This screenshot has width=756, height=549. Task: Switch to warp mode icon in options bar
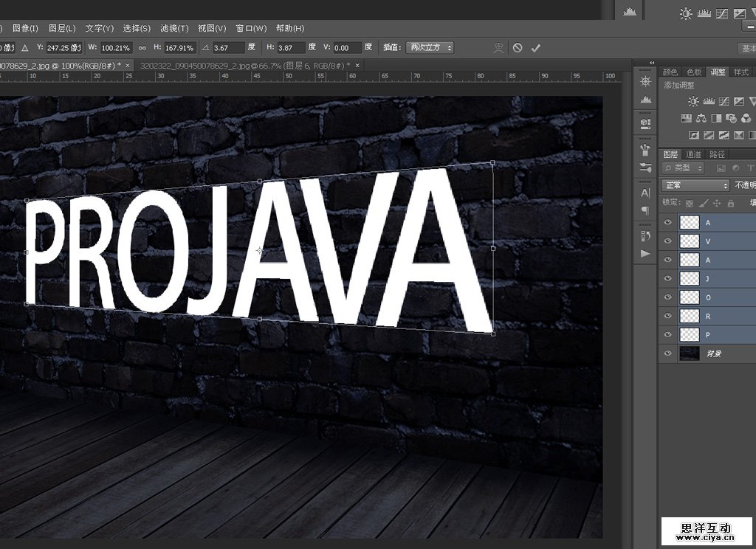[x=499, y=48]
